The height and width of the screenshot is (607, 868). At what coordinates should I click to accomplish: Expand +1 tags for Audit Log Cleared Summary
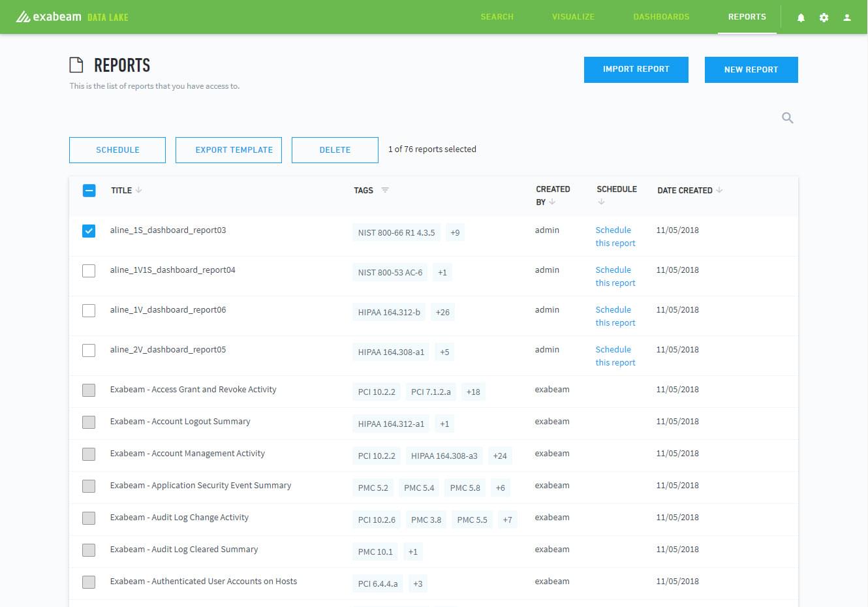[x=413, y=552]
